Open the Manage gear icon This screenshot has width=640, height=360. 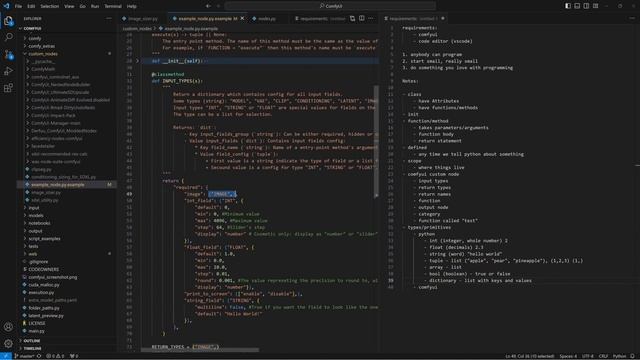click(8, 344)
